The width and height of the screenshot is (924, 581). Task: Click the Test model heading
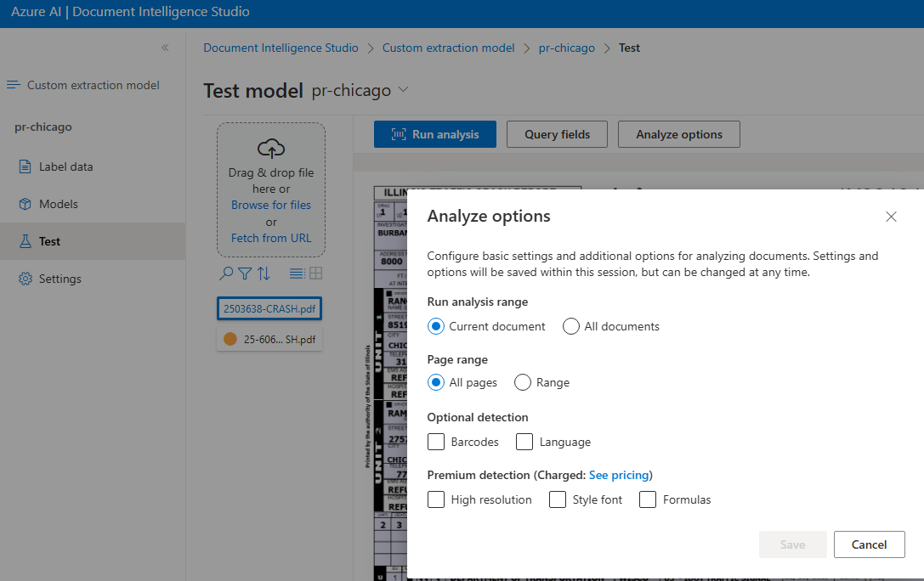point(253,91)
